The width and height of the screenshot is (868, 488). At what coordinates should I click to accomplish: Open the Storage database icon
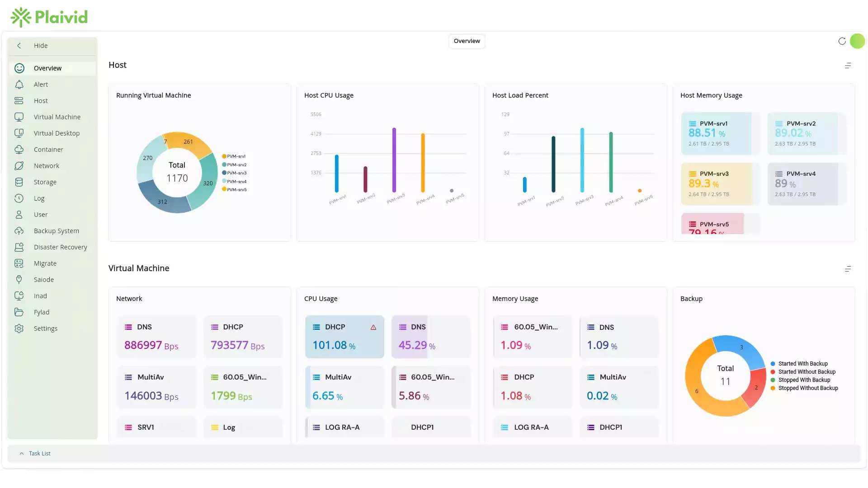[19, 182]
